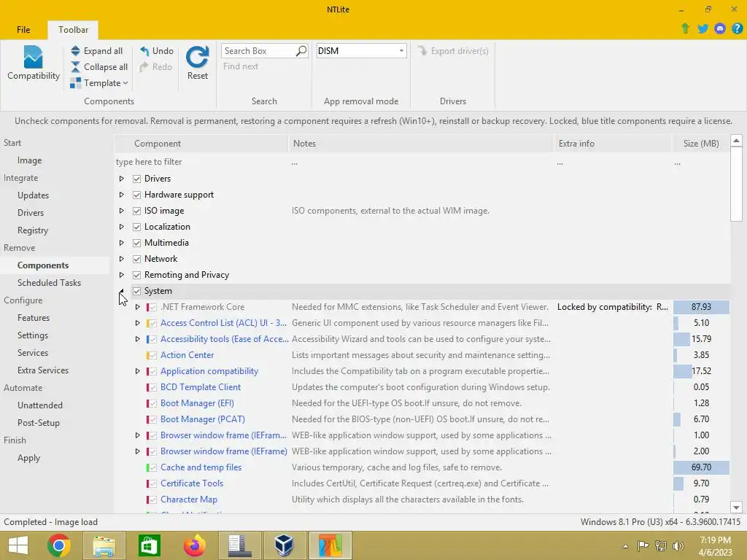
Task: Expand the Hardware support node
Action: coord(122,195)
